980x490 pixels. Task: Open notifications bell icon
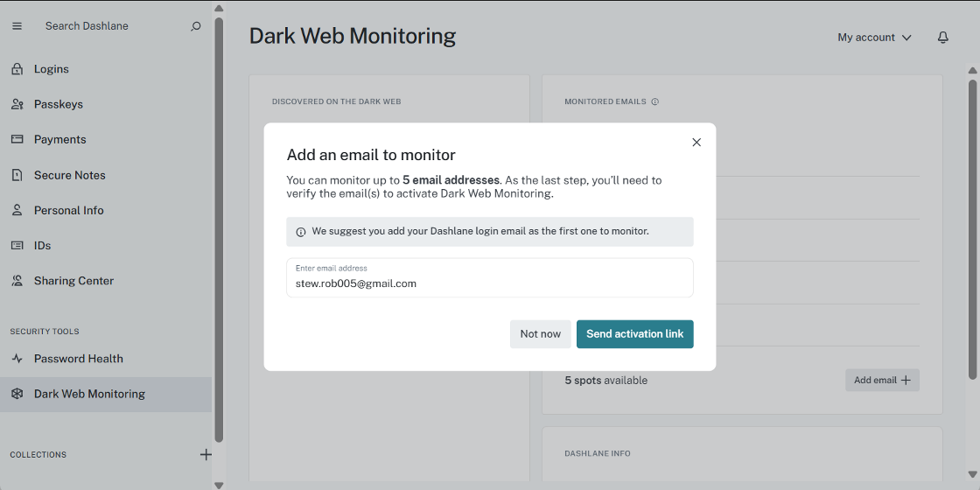(x=942, y=38)
